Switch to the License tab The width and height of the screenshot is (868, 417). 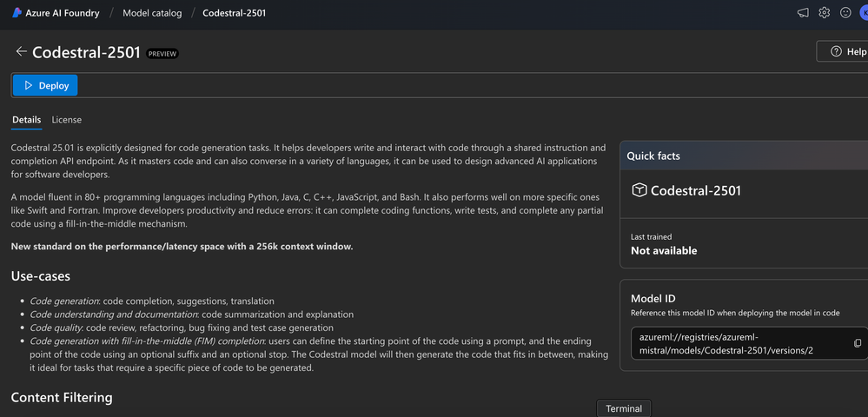tap(66, 120)
